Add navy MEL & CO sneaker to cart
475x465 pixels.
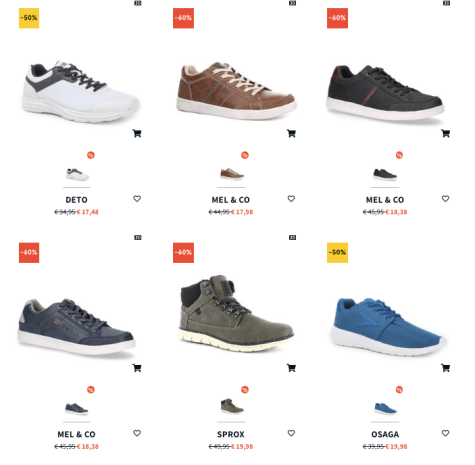pos(137,368)
